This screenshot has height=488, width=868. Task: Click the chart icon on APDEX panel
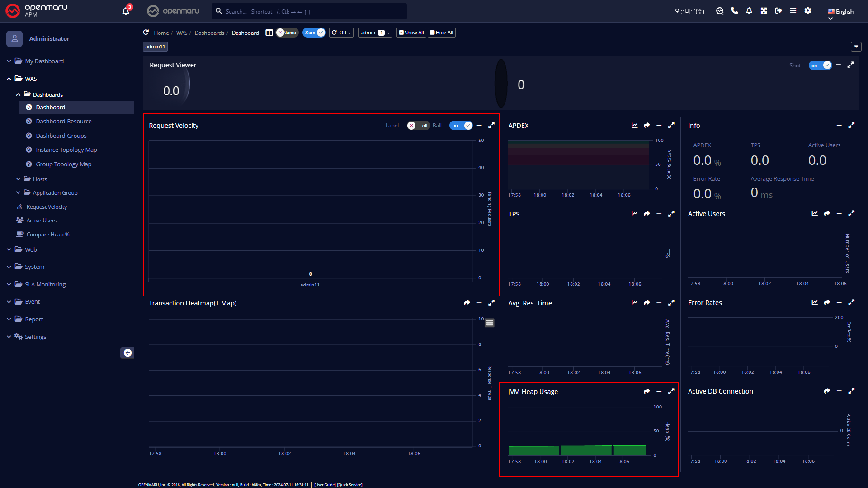(635, 125)
